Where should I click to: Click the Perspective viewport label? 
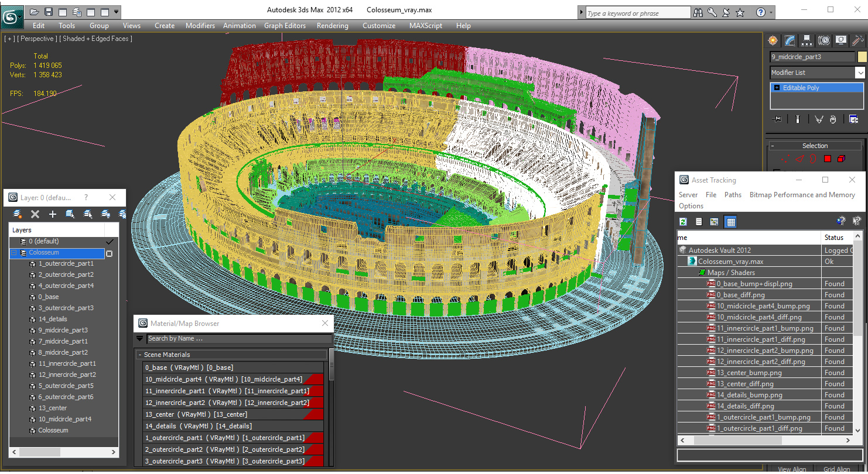coord(37,39)
